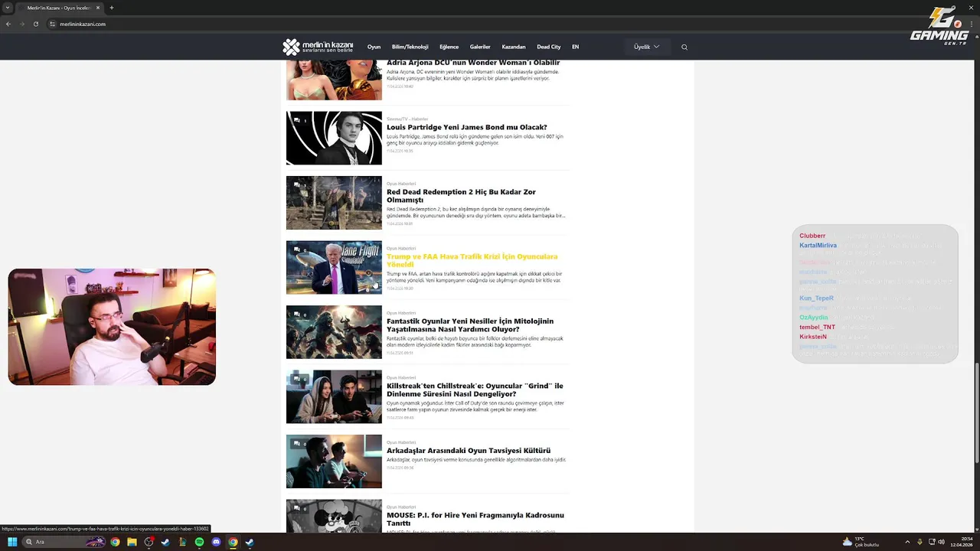Switch site language with EN
Image resolution: width=980 pixels, height=551 pixels.
point(575,47)
